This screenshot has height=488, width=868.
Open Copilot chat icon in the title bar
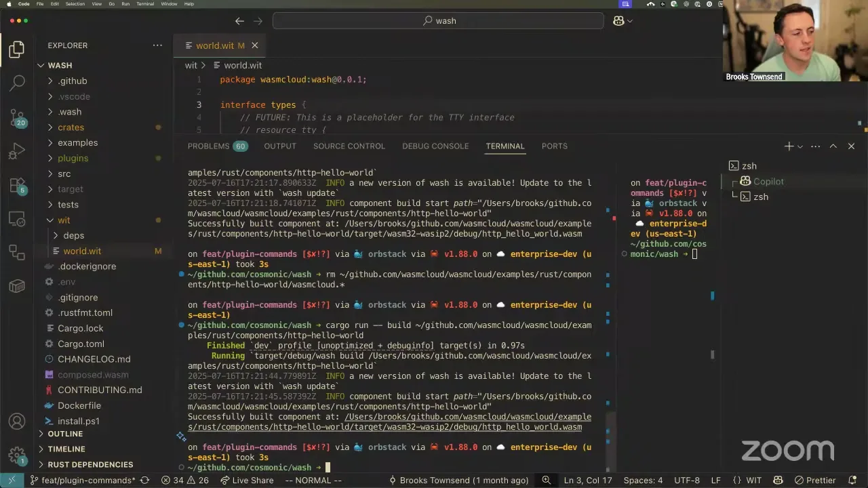(x=618, y=21)
